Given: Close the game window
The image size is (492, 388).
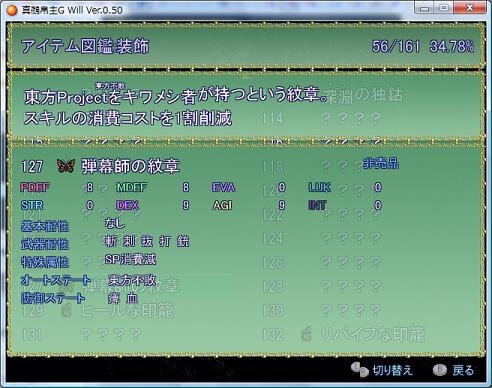Looking at the screenshot, I should pyautogui.click(x=470, y=8).
